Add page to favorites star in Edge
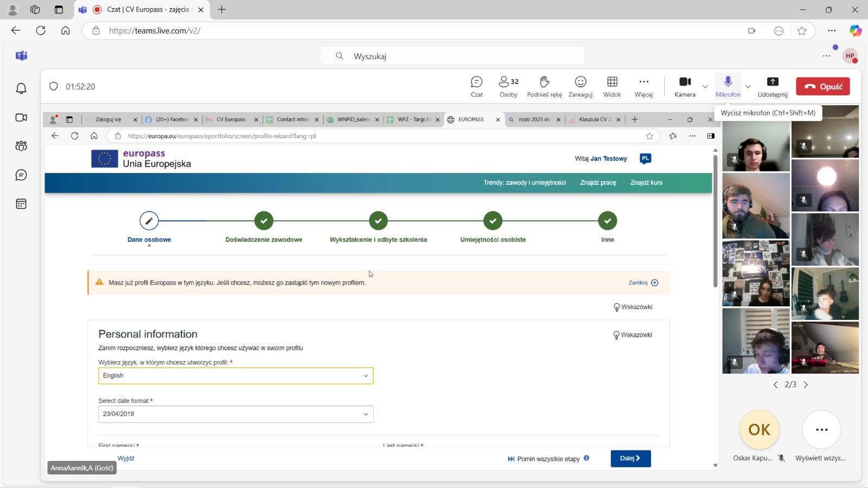The height and width of the screenshot is (488, 868). tap(802, 31)
